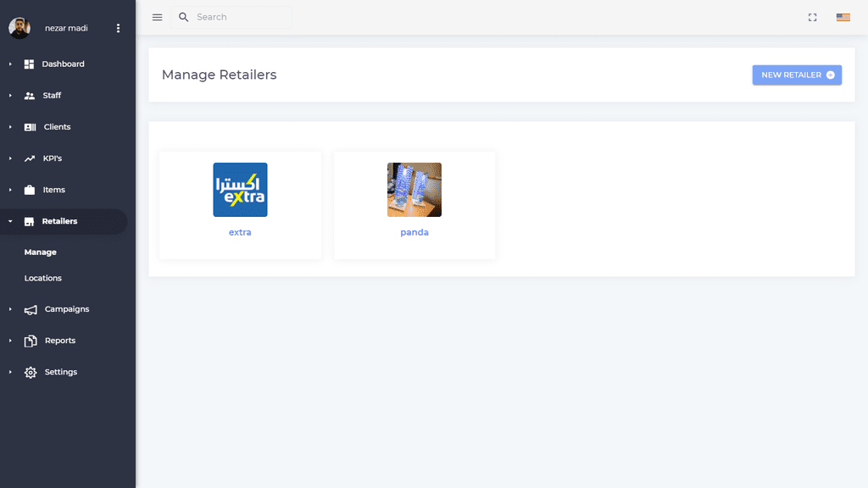This screenshot has height=488, width=868.
Task: Open the Items bag icon
Action: [30, 190]
